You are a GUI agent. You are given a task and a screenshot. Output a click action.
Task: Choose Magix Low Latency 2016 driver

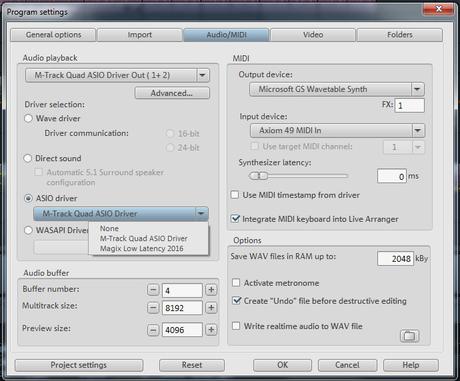[x=142, y=248]
